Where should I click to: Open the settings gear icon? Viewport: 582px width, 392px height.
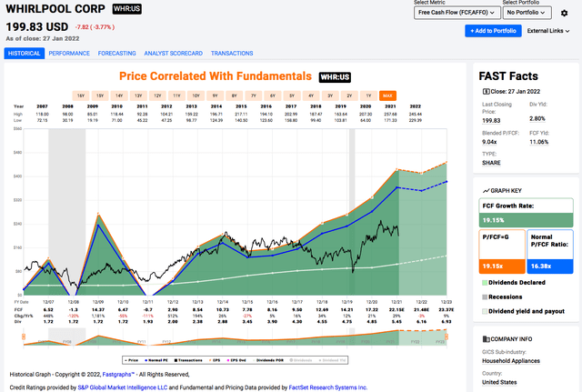(x=564, y=13)
